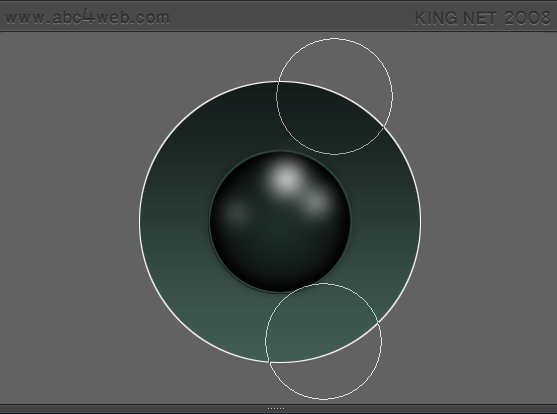Click the KING NET 2008 label
Image resolution: width=557 pixels, height=414 pixels.
pyautogui.click(x=482, y=18)
